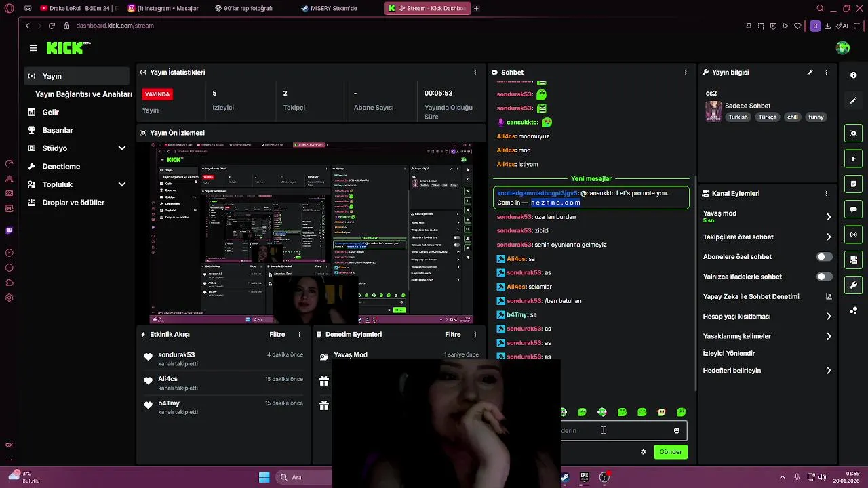Open Kanal Eylemleri three-dot menu
868x488 pixels.
(x=826, y=193)
